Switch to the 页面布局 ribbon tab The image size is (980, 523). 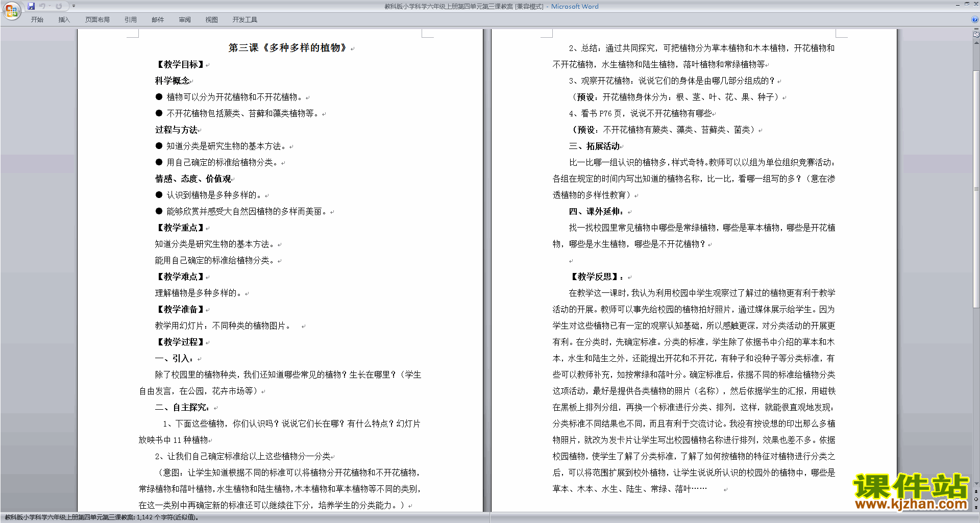coord(97,20)
